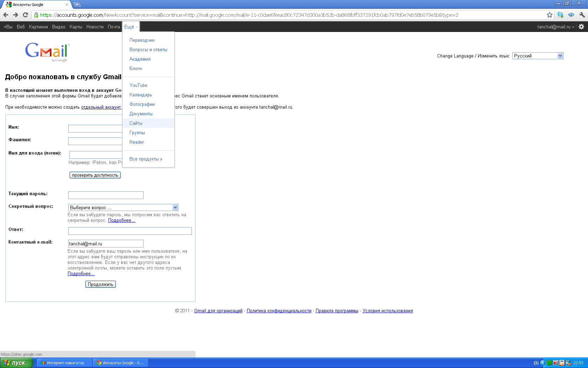
Task: Click the red Kaspersky tray icon
Action: tap(555, 363)
